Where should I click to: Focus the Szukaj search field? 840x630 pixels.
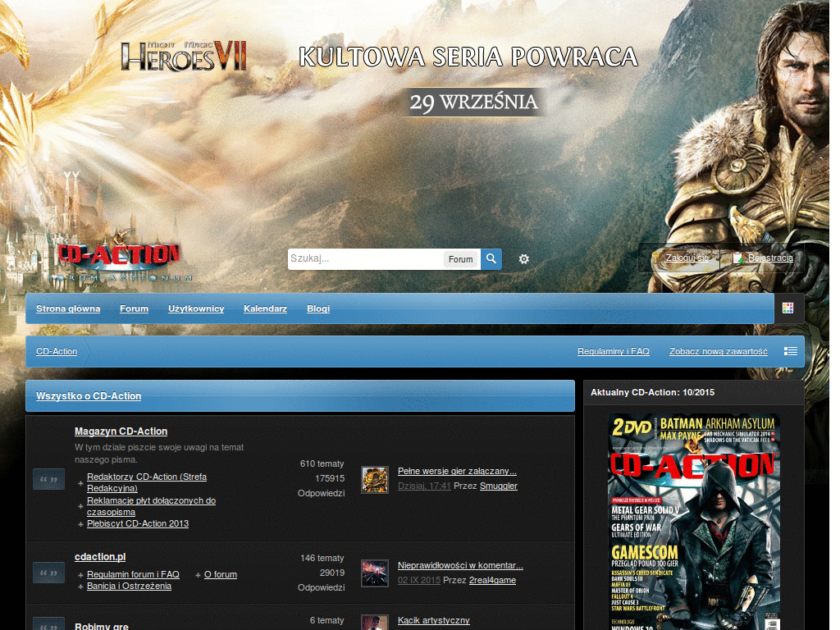(365, 258)
